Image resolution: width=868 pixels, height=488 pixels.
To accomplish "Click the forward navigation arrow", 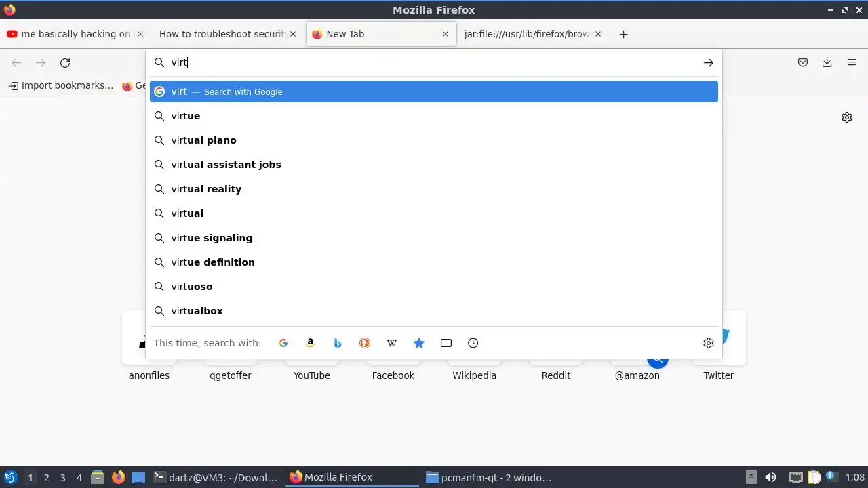I will coord(41,62).
